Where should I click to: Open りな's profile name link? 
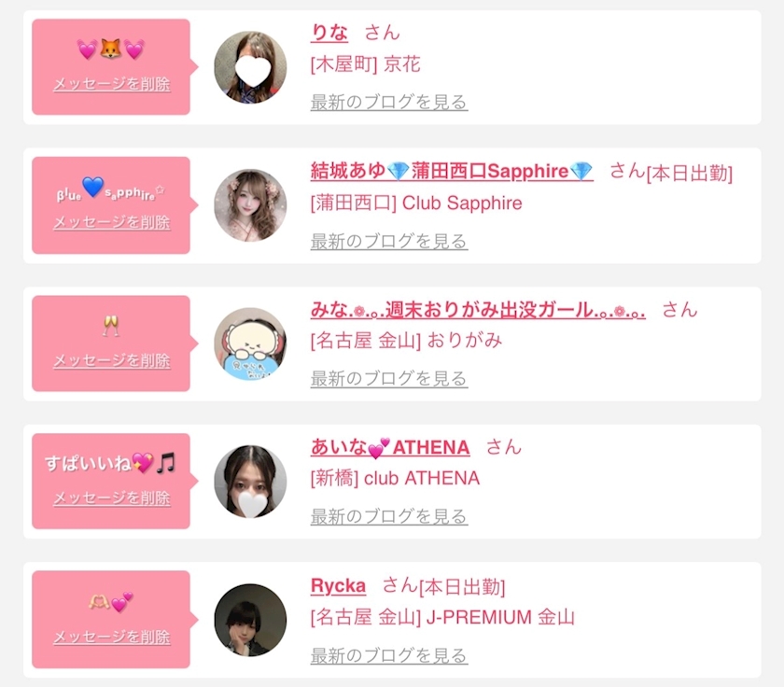coord(329,33)
